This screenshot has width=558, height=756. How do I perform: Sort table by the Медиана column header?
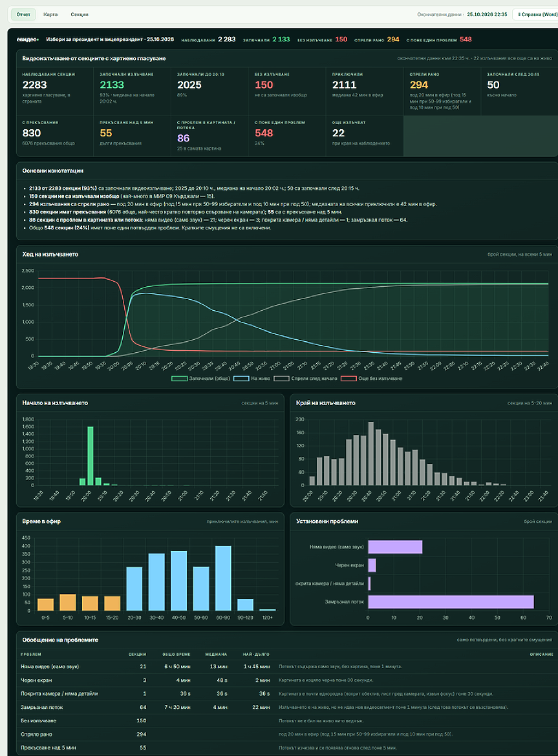point(216,655)
